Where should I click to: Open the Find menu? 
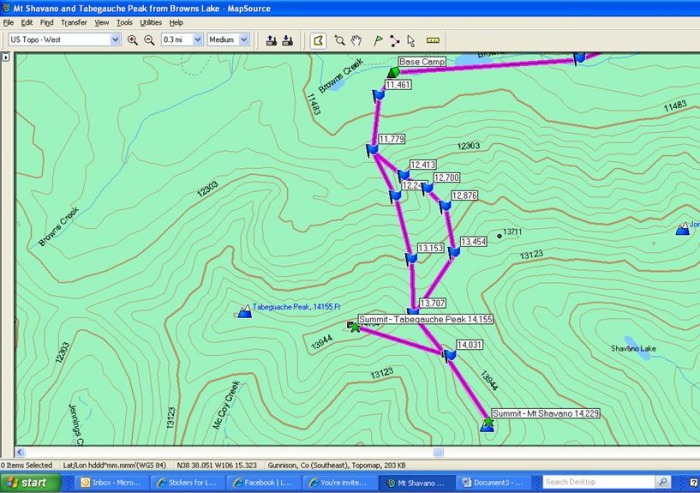click(46, 22)
